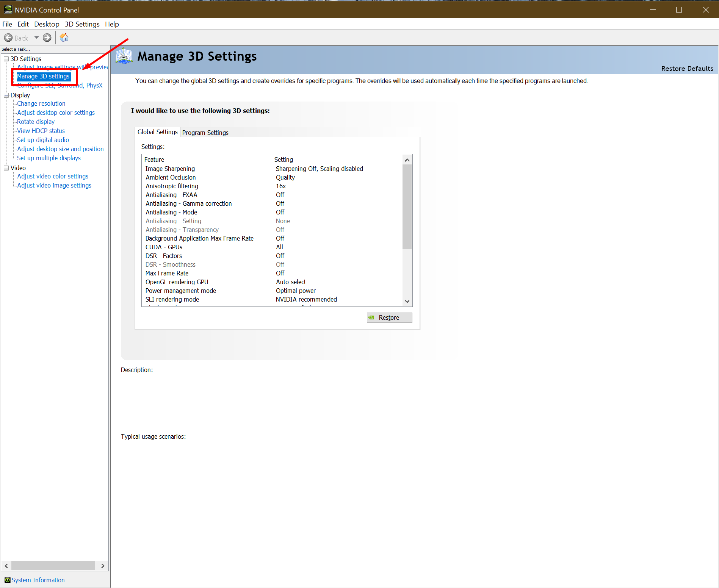Select Max Frame Rate row
The width and height of the screenshot is (719, 588).
(272, 273)
